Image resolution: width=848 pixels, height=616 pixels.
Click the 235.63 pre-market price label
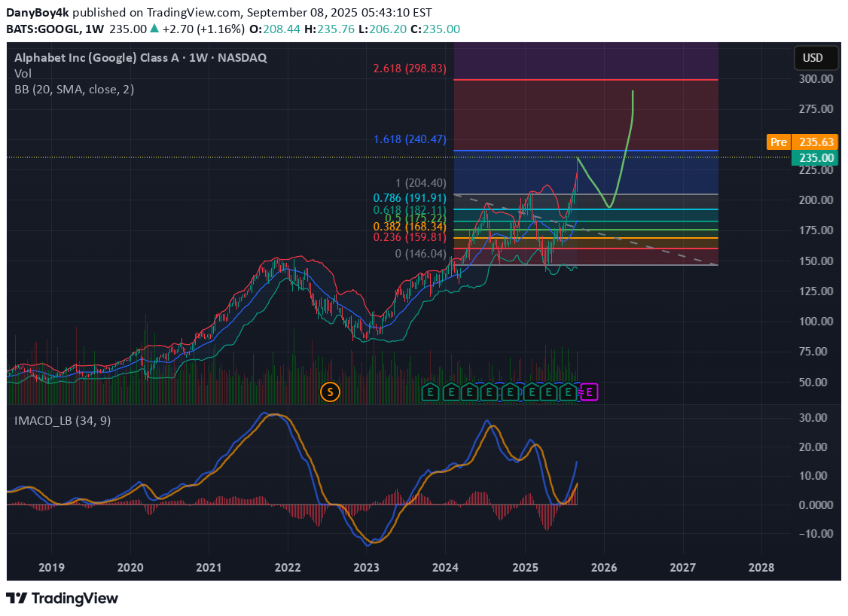coord(816,142)
